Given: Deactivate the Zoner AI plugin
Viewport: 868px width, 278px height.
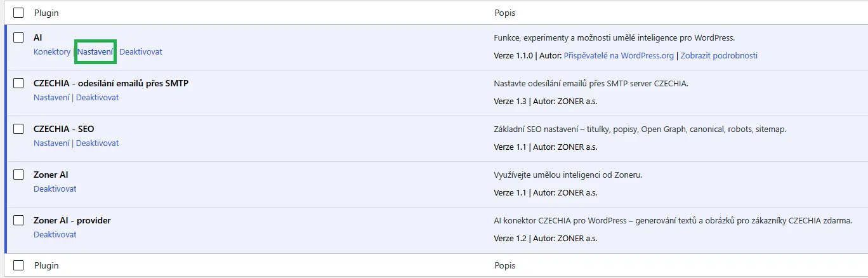Looking at the screenshot, I should pos(55,189).
